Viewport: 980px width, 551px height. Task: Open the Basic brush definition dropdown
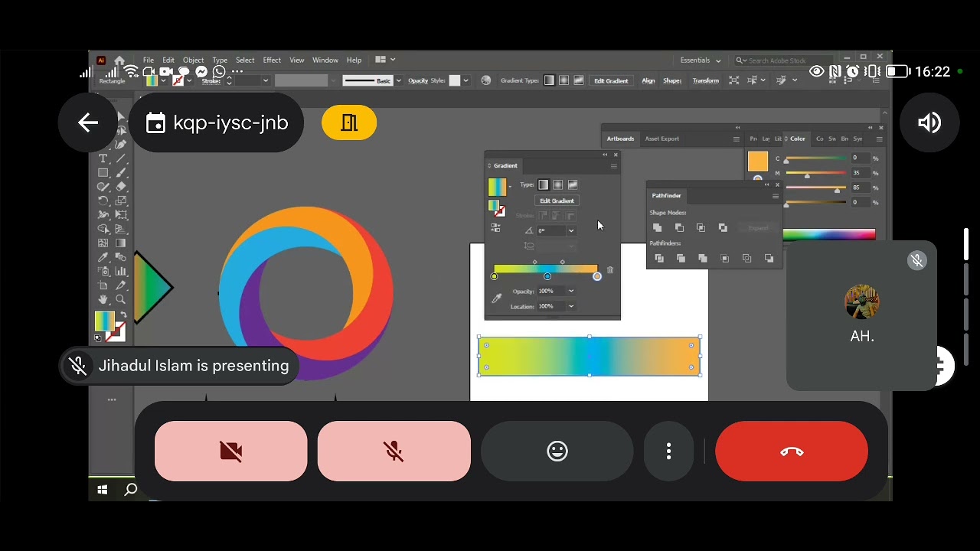pyautogui.click(x=398, y=80)
